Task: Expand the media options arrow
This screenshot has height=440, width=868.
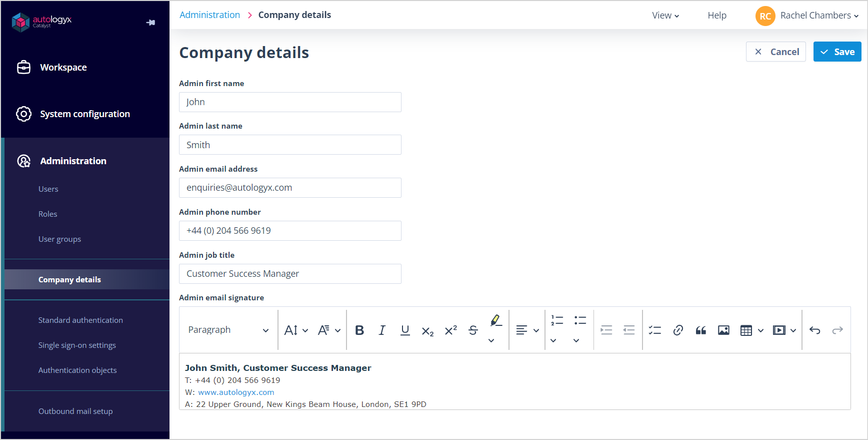Action: click(793, 330)
